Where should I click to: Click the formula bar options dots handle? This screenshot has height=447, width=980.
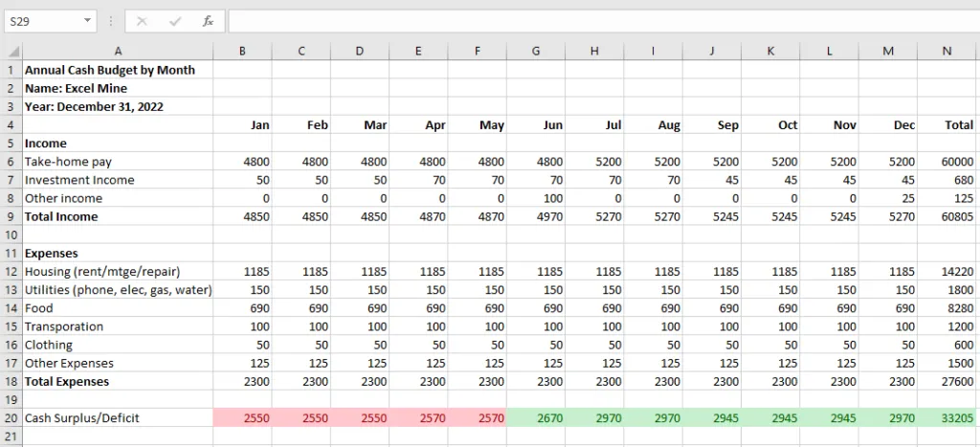(x=111, y=21)
